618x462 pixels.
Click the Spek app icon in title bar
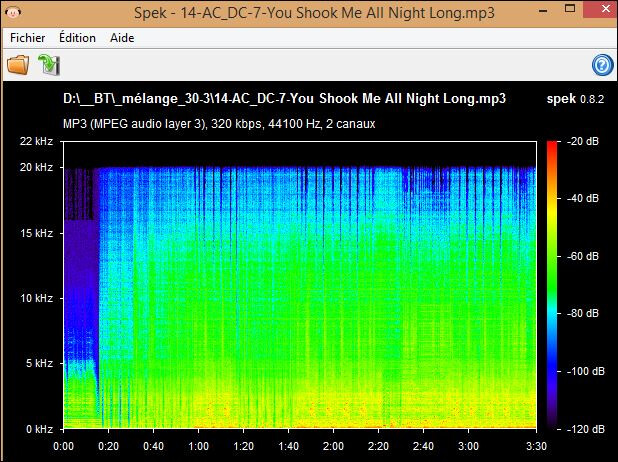click(13, 13)
